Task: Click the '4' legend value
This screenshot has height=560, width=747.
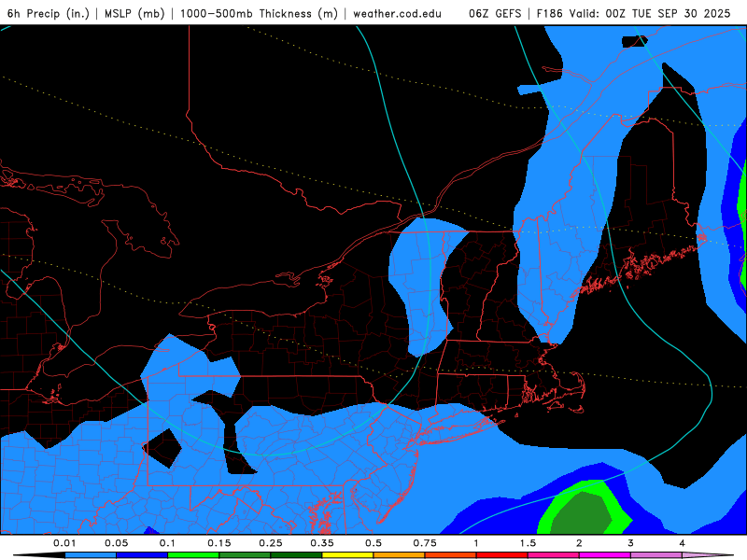Action: [683, 543]
